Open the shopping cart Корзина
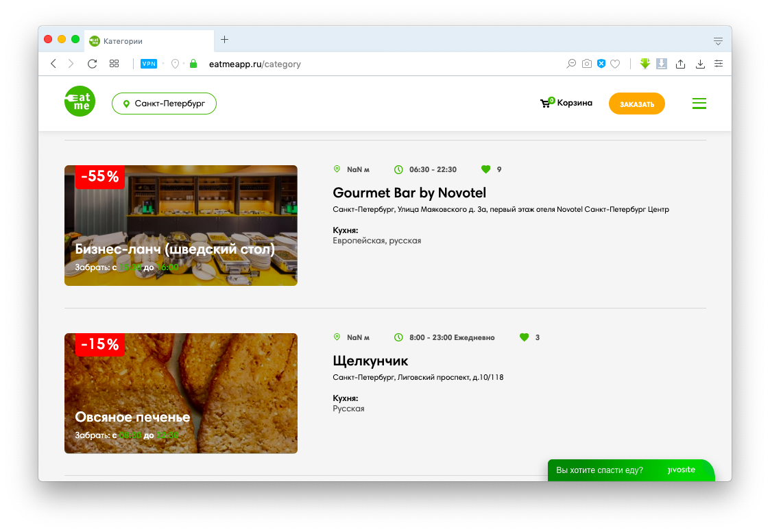Screen dimensions: 770x532 pos(566,104)
